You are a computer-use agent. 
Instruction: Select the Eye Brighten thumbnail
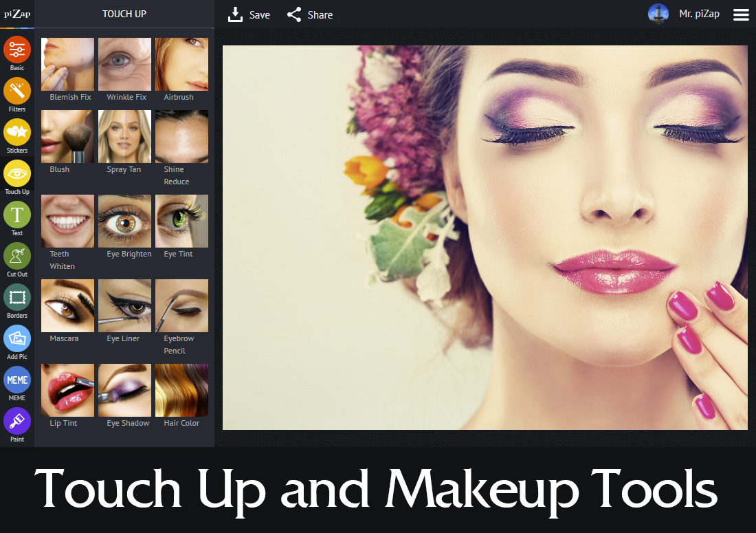pyautogui.click(x=124, y=221)
